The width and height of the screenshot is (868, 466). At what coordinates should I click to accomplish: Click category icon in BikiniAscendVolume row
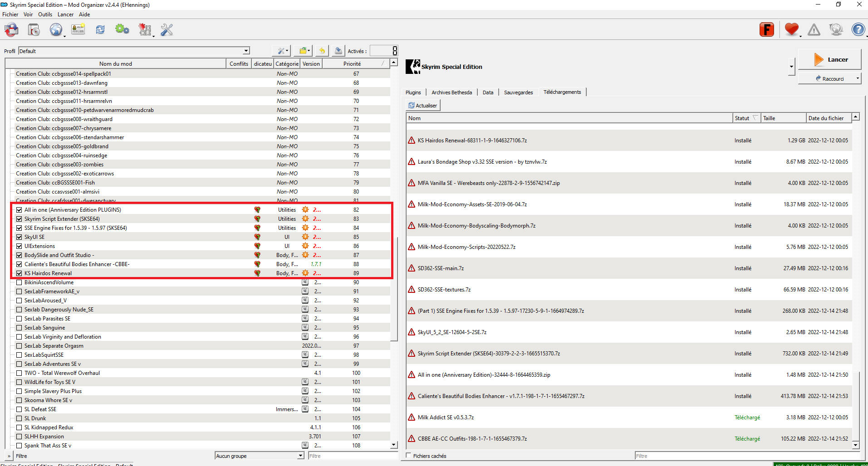click(x=305, y=282)
